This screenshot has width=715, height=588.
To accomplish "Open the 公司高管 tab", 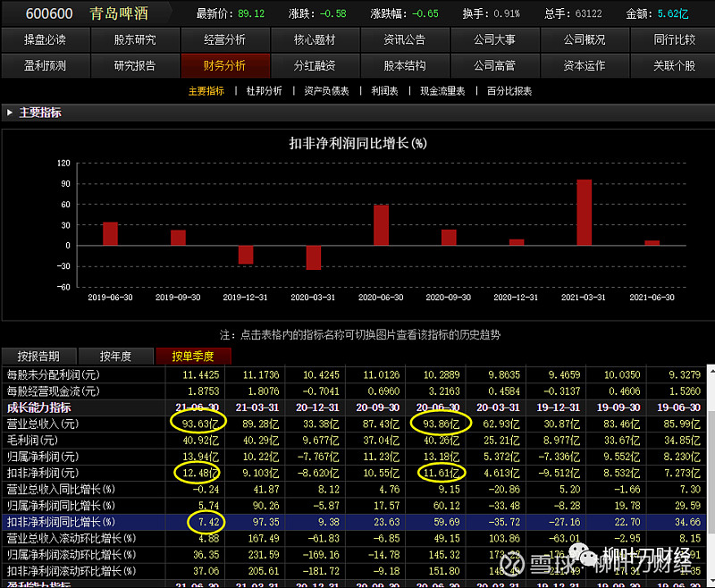I will pyautogui.click(x=494, y=65).
